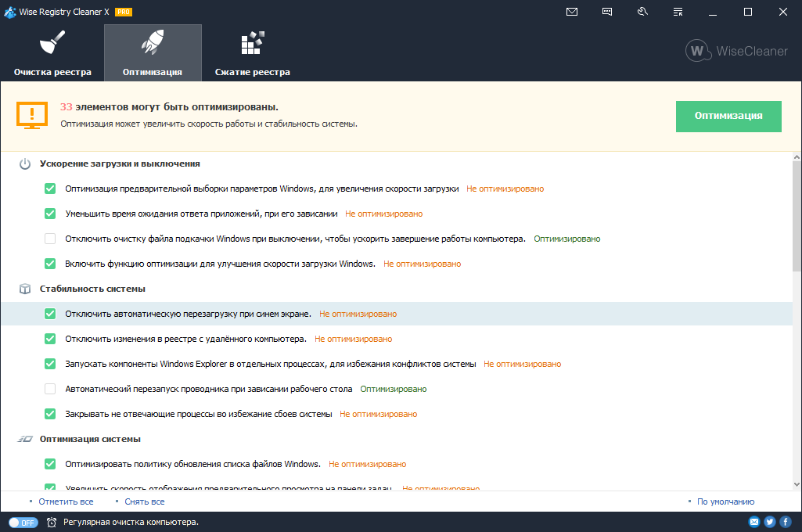Click the green «Оптимизация» button
This screenshot has width=802, height=532.
[x=728, y=116]
